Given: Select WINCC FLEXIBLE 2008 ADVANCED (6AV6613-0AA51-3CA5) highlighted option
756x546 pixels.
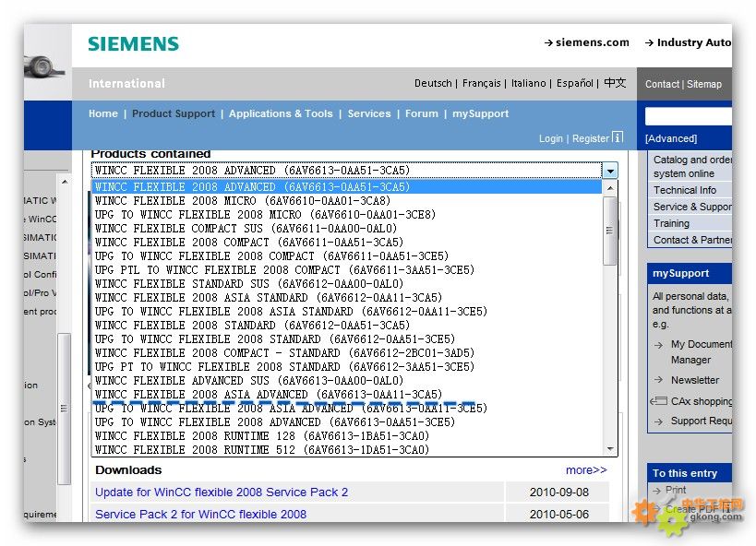Looking at the screenshot, I should tap(347, 187).
